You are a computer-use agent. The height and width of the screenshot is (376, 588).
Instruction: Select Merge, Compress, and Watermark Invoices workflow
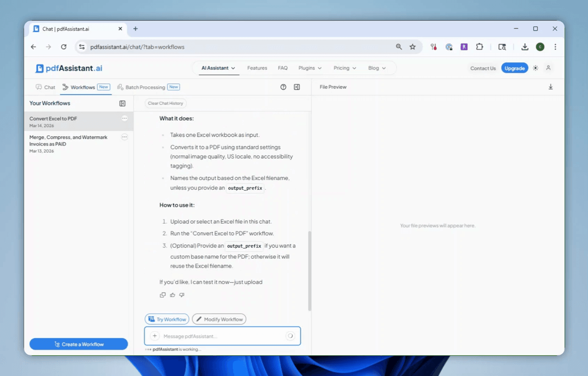pos(78,144)
